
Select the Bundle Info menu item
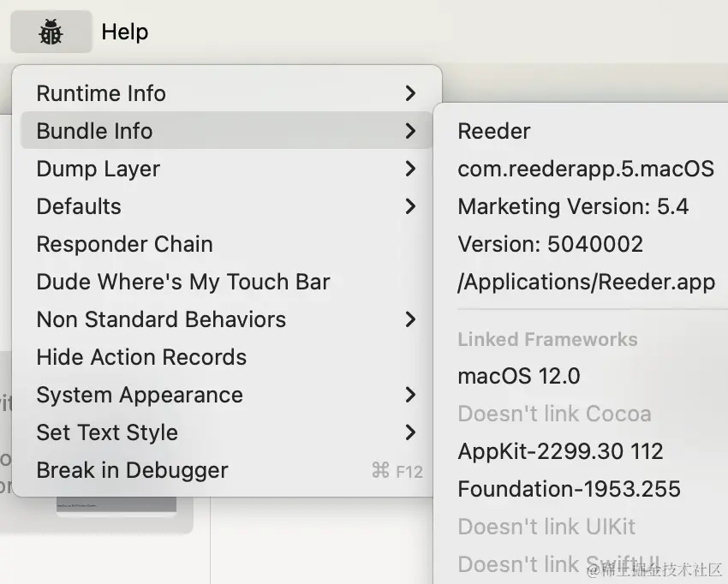pos(227,130)
